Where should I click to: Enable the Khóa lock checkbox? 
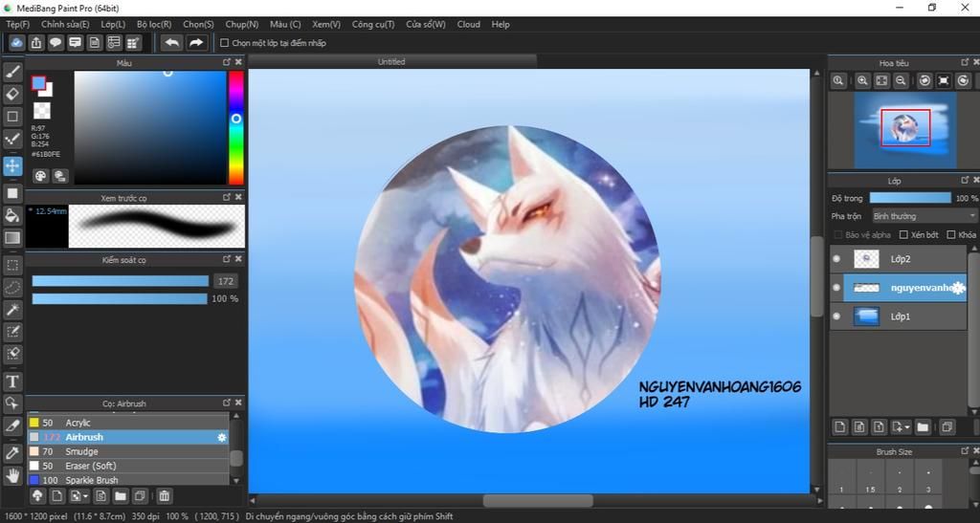tap(950, 234)
